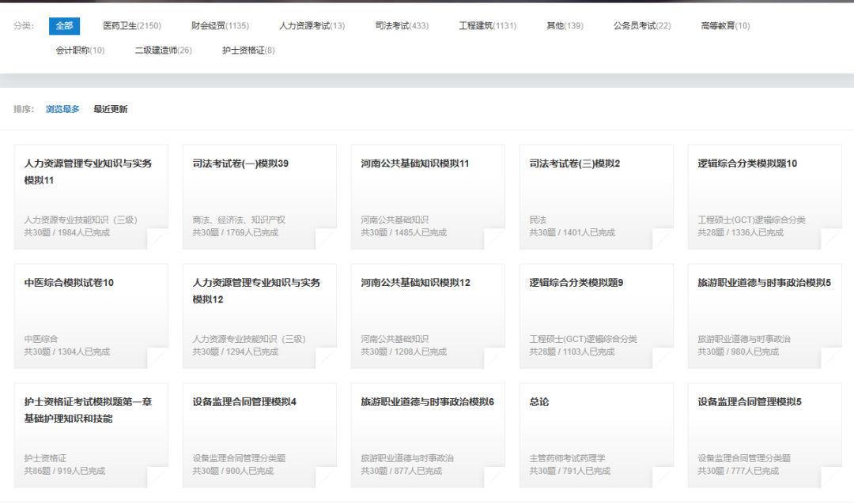Open the 医药卫生 category
The width and height of the screenshot is (854, 504).
click(x=125, y=25)
